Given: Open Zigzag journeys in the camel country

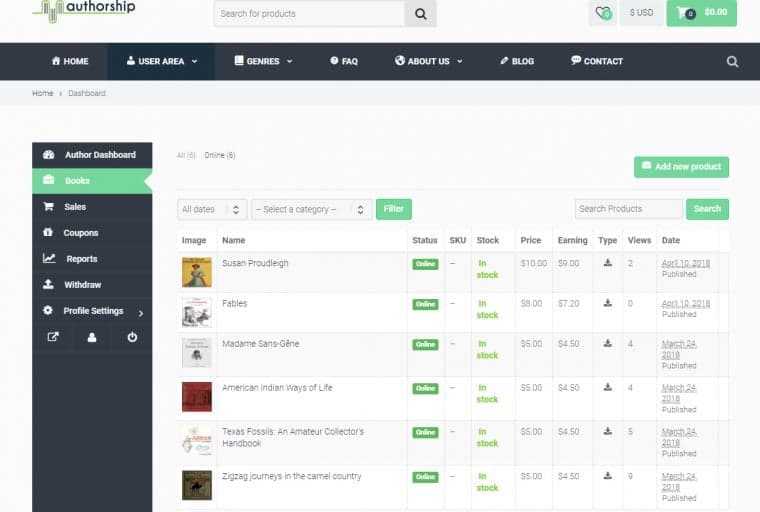Looking at the screenshot, I should point(292,476).
